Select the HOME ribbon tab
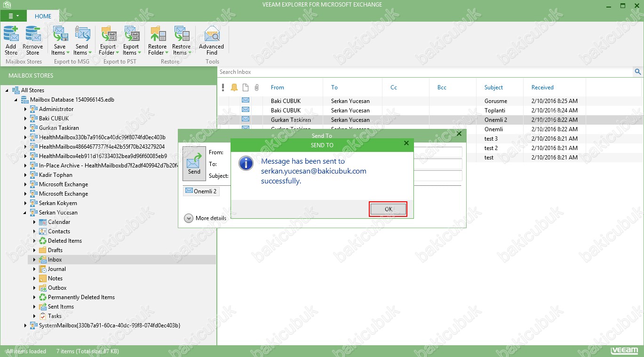 click(x=43, y=16)
